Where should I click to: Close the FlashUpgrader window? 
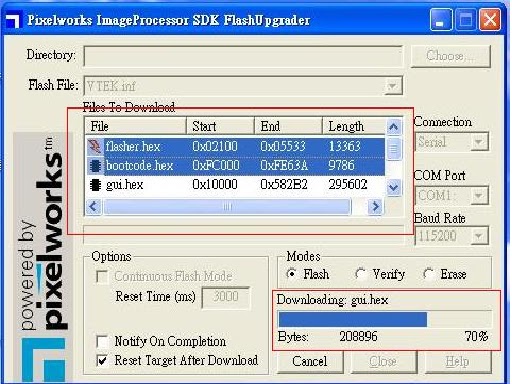click(x=490, y=20)
